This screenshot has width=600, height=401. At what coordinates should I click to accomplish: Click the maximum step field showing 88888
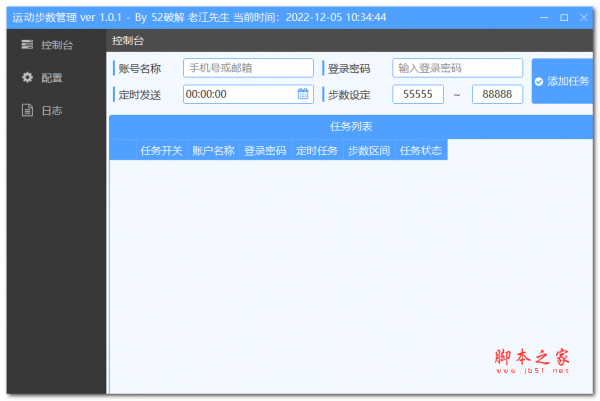point(497,94)
